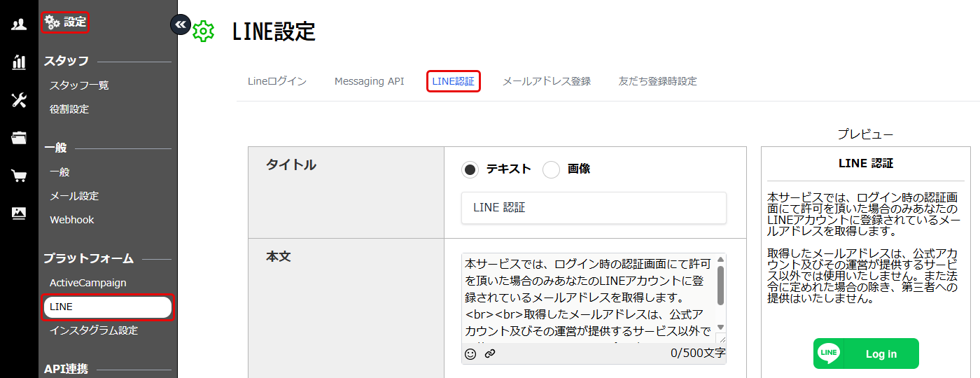The width and height of the screenshot is (980, 378).
Task: Click the タイトル row label
Action: (x=290, y=165)
